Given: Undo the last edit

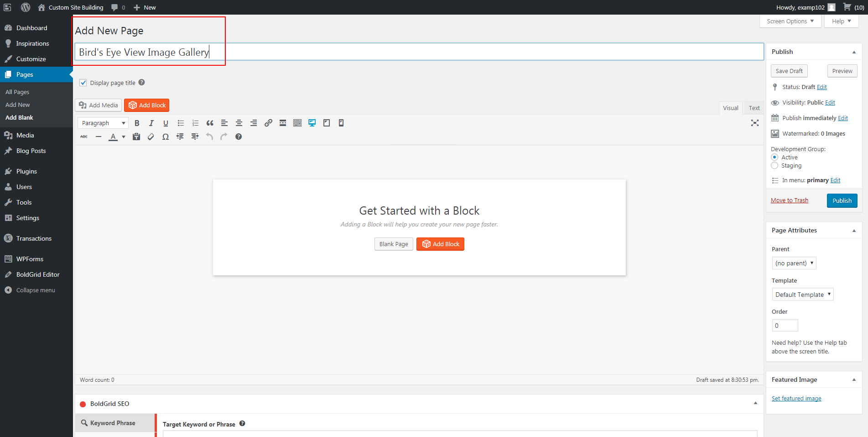Looking at the screenshot, I should point(209,137).
